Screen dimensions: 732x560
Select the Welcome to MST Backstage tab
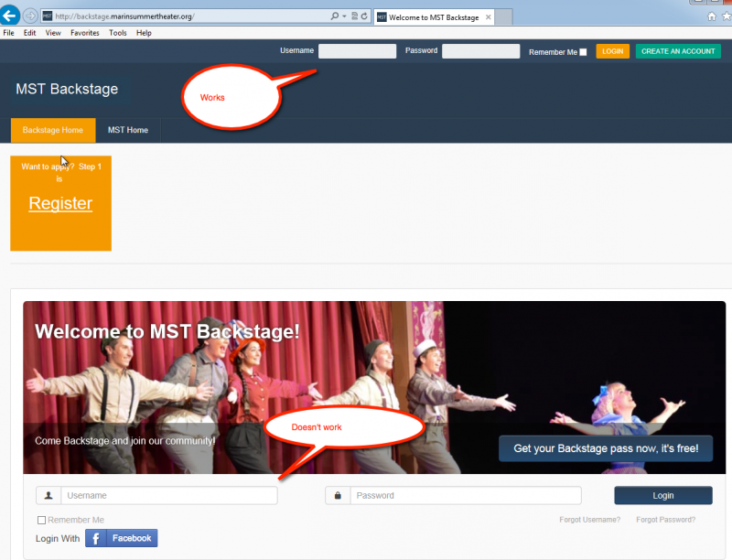(434, 17)
